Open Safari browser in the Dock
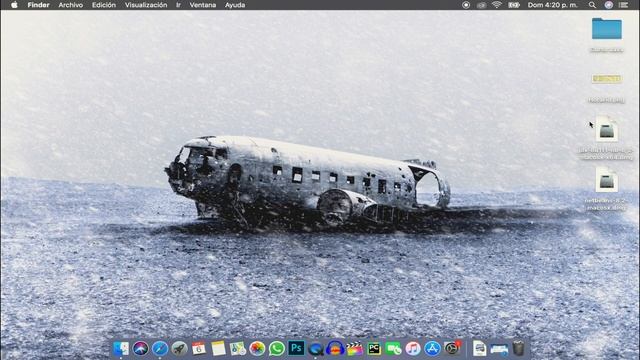This screenshot has width=640, height=360. [x=160, y=349]
